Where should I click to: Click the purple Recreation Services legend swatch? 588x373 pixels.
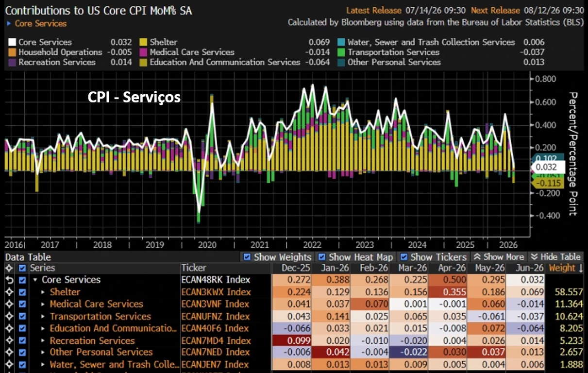12,62
